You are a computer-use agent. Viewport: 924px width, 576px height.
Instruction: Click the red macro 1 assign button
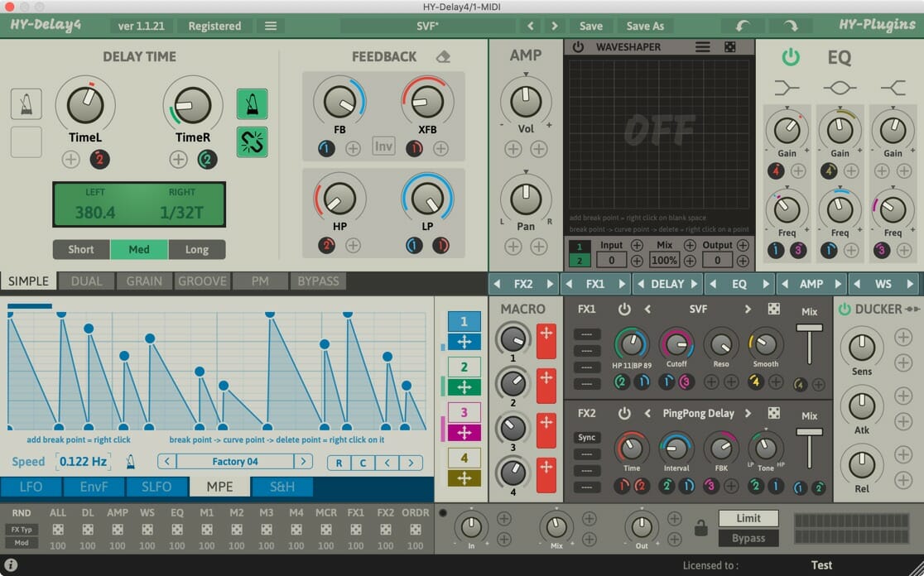point(546,341)
